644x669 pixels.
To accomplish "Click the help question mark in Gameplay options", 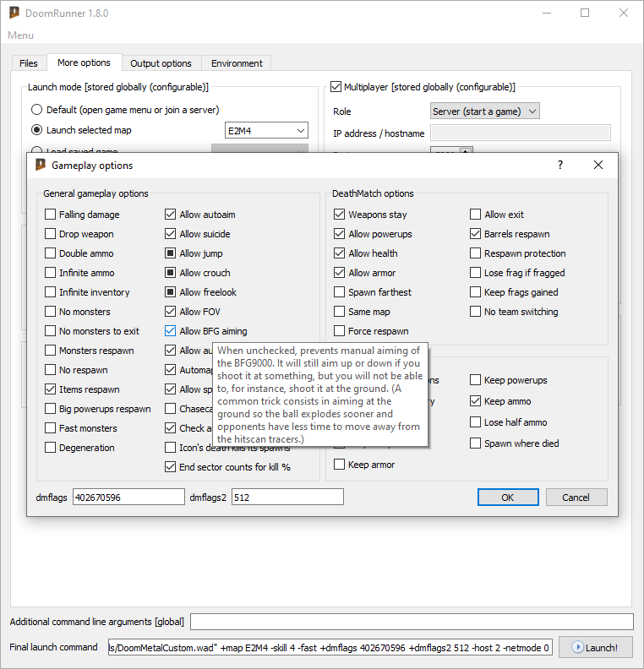I will tap(560, 165).
